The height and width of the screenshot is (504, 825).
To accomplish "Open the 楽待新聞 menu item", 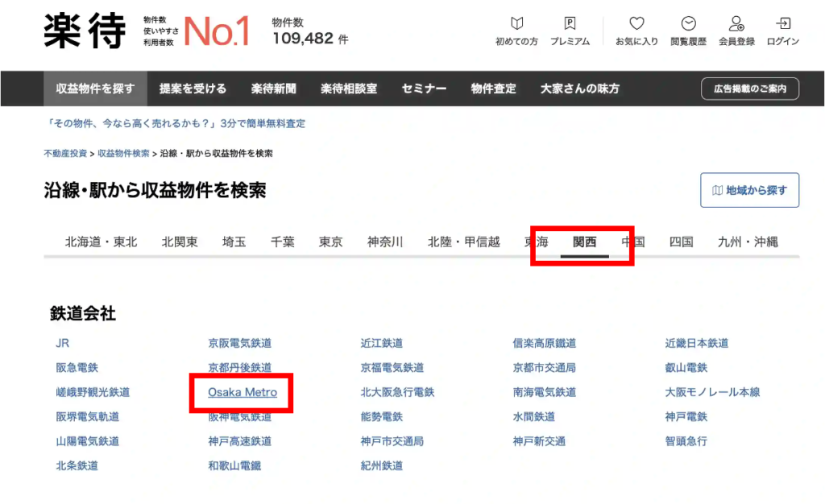I will (x=274, y=89).
